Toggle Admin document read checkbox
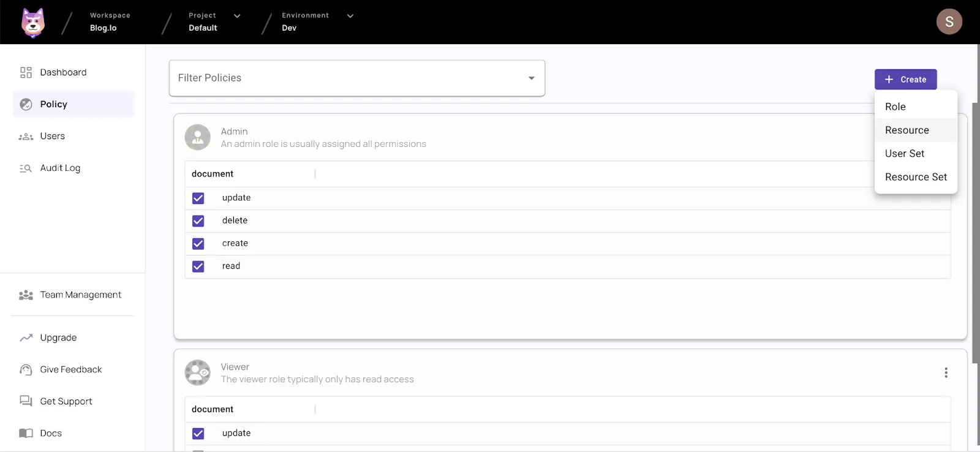 pyautogui.click(x=198, y=266)
